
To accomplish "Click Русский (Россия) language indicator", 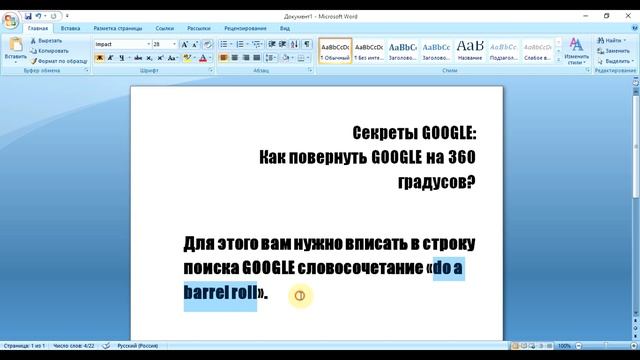I will 138,346.
